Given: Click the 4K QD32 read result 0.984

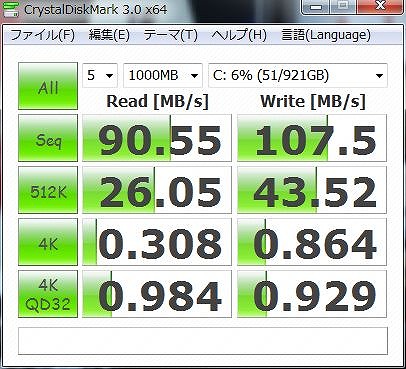Looking at the screenshot, I should (157, 294).
